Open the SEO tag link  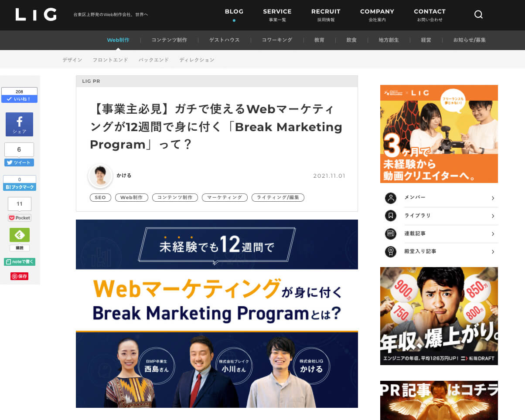pyautogui.click(x=100, y=197)
